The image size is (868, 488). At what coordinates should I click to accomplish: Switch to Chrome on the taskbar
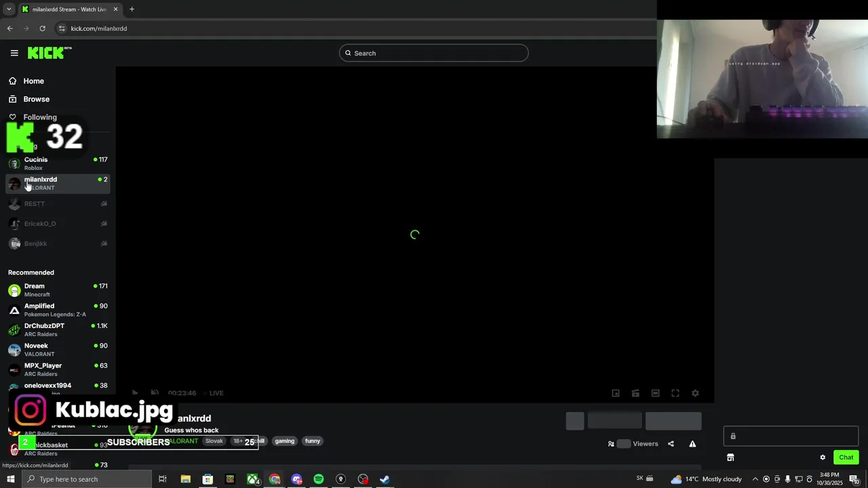(x=275, y=479)
